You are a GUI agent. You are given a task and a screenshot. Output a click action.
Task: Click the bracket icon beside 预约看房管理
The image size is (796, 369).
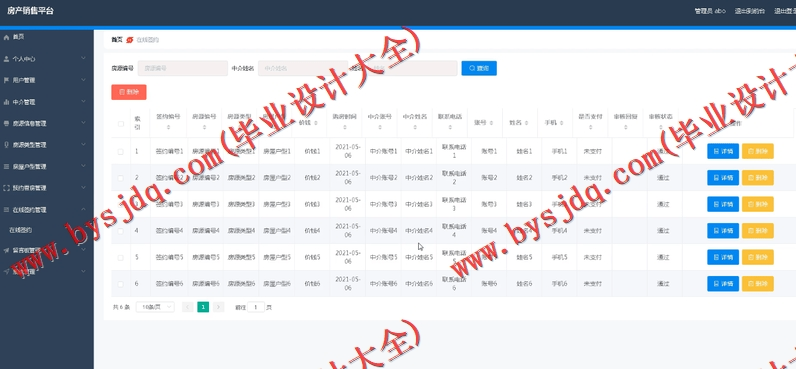pos(6,188)
